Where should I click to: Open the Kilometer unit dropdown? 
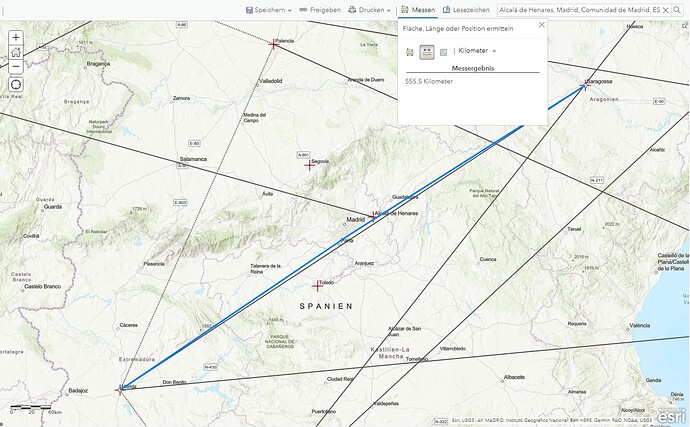click(x=477, y=51)
